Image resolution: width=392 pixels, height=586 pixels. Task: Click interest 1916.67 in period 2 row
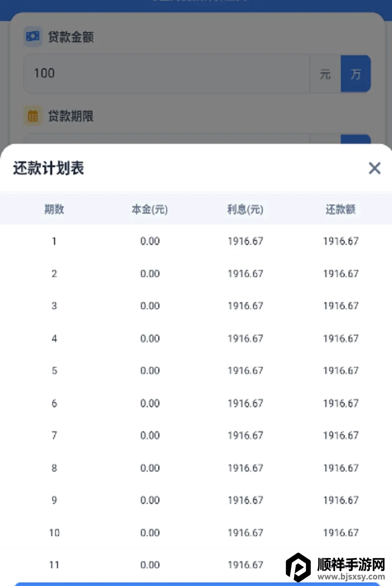pyautogui.click(x=245, y=274)
